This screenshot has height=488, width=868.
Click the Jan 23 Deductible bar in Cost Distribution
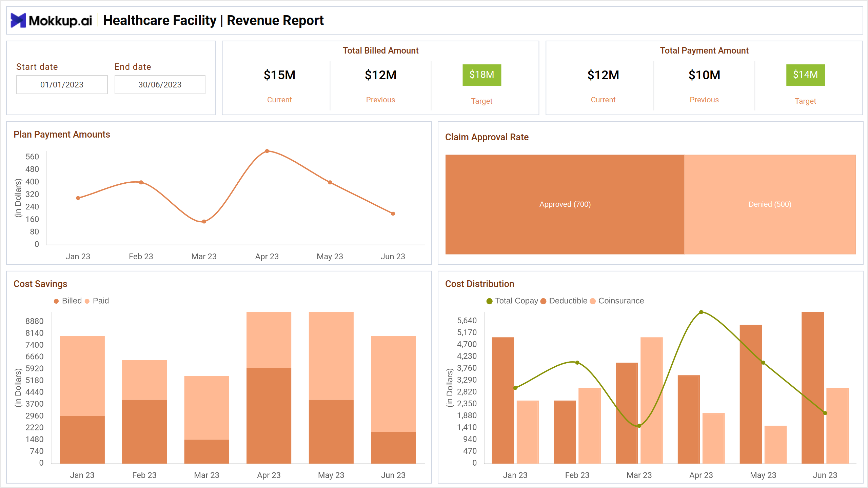coord(503,400)
